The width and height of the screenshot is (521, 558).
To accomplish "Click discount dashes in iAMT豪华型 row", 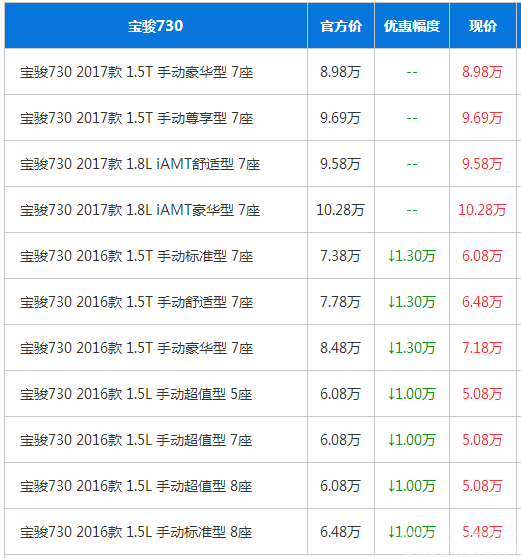I will point(412,210).
